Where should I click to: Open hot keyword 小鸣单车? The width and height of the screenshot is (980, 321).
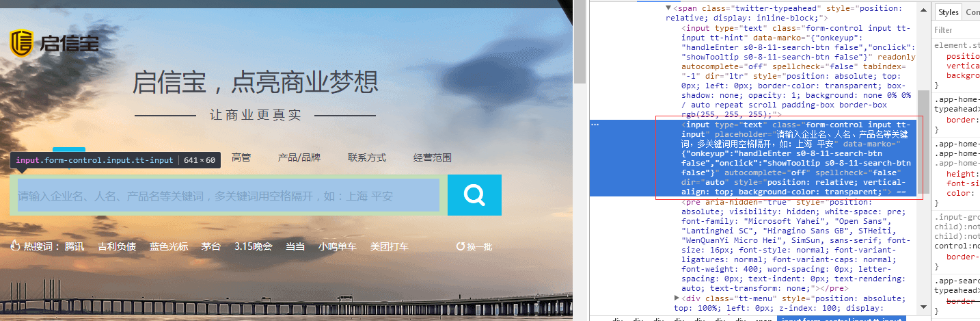pos(338,246)
